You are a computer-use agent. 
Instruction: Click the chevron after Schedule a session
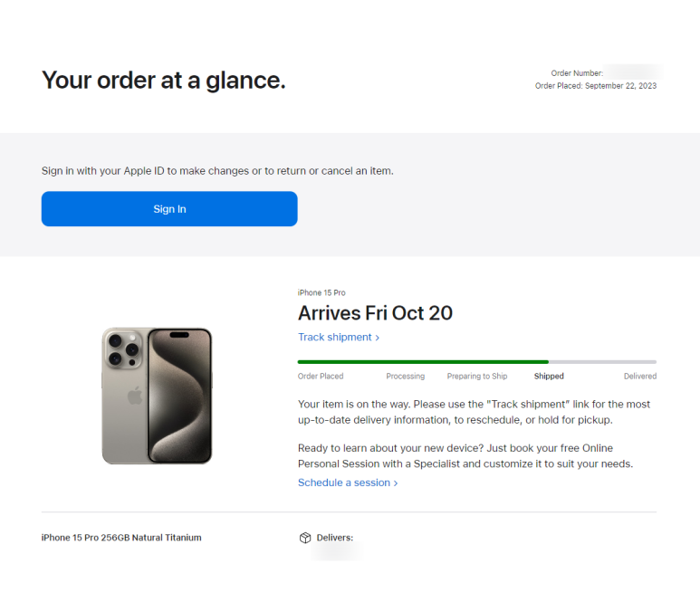(396, 483)
